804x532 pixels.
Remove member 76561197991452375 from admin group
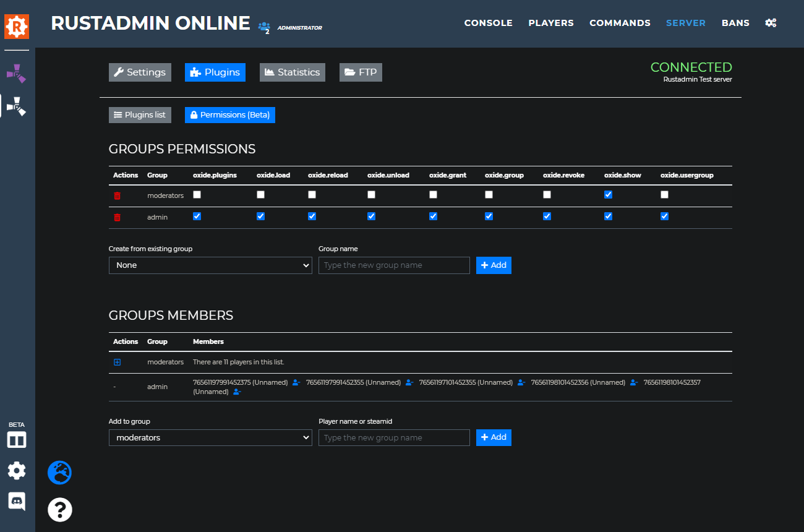click(x=296, y=383)
